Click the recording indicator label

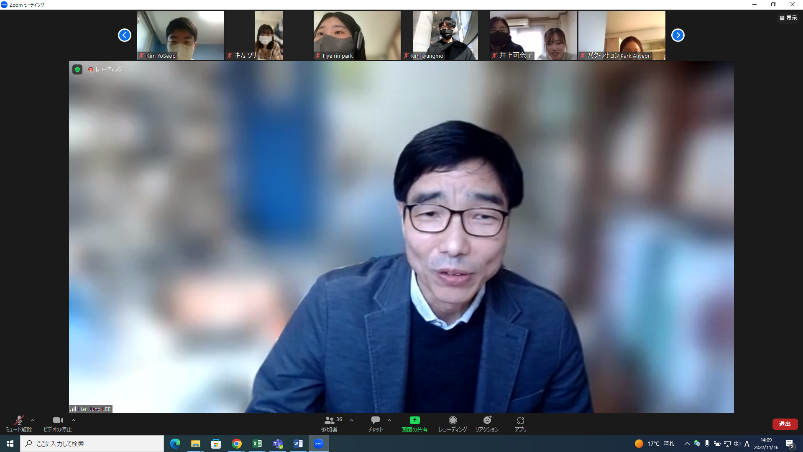(x=105, y=69)
